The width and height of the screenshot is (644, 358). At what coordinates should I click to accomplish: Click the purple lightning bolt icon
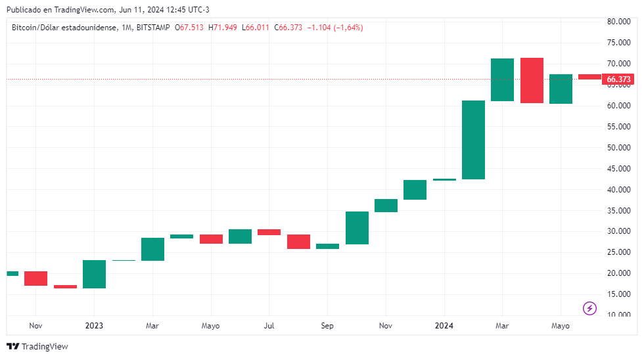tap(589, 307)
